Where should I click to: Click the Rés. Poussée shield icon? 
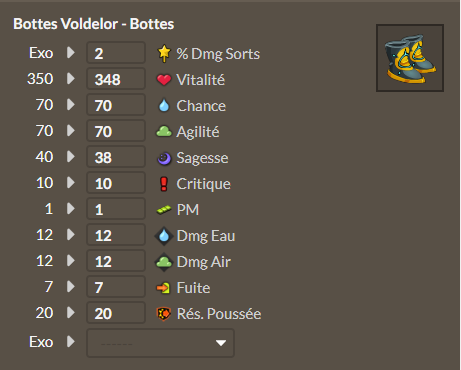coord(164,314)
